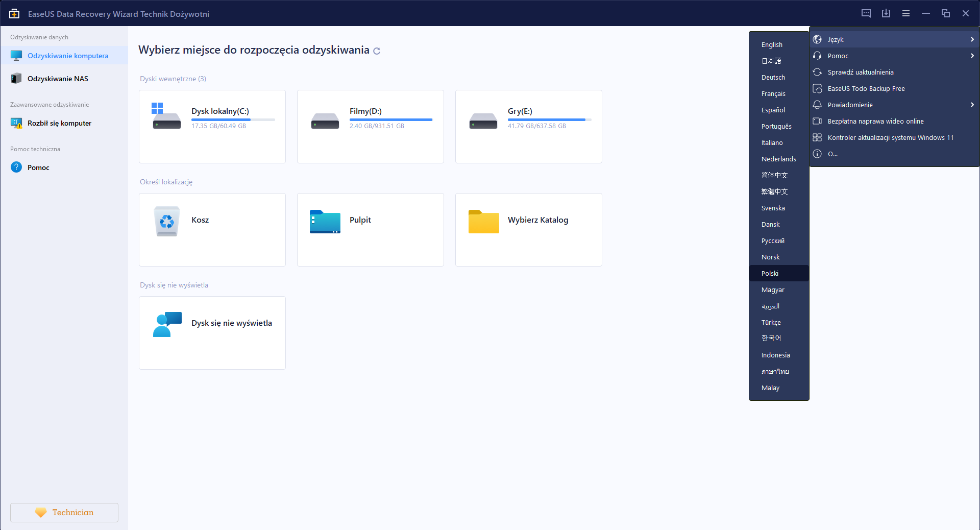Select Indonesia language
Image resolution: width=980 pixels, height=530 pixels.
pyautogui.click(x=779, y=355)
